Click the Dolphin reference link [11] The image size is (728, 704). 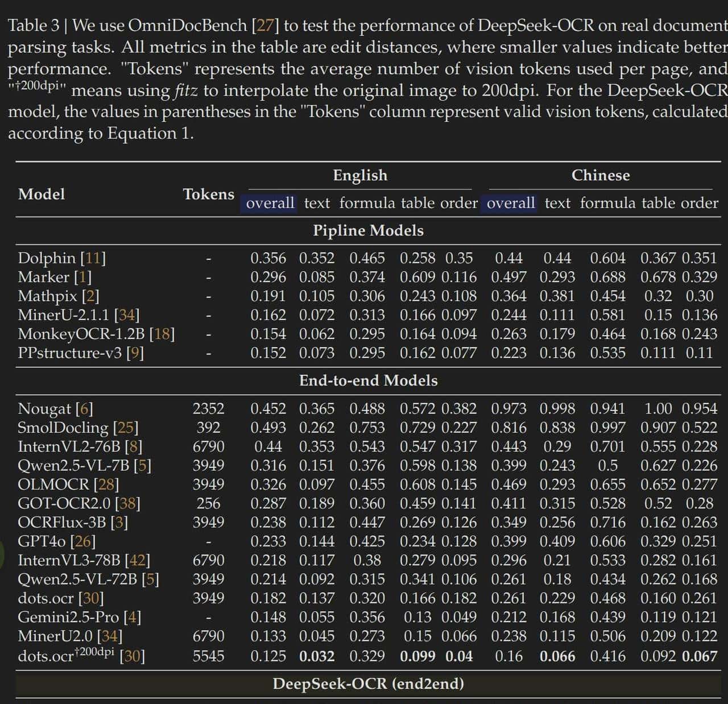click(x=93, y=258)
